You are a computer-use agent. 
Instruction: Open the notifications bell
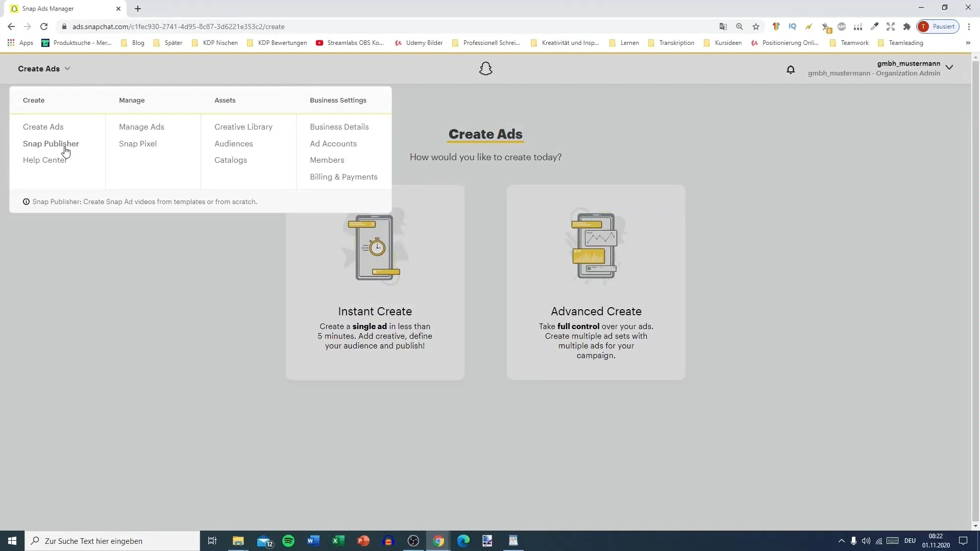pyautogui.click(x=791, y=69)
